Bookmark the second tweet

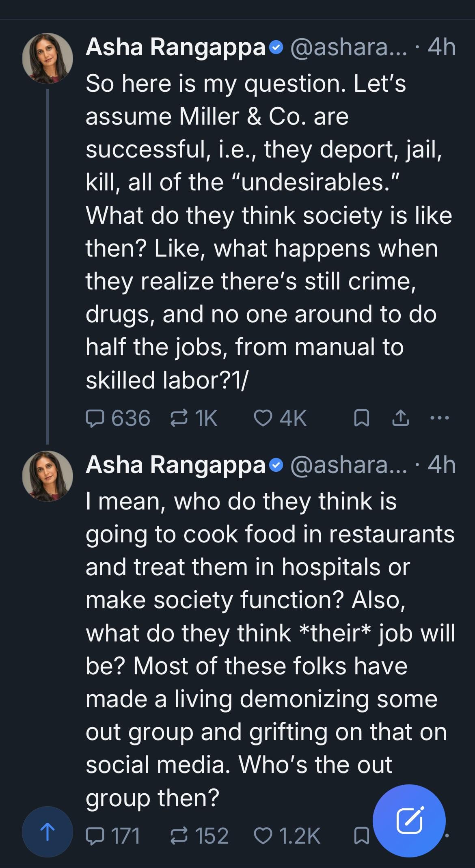click(x=361, y=836)
